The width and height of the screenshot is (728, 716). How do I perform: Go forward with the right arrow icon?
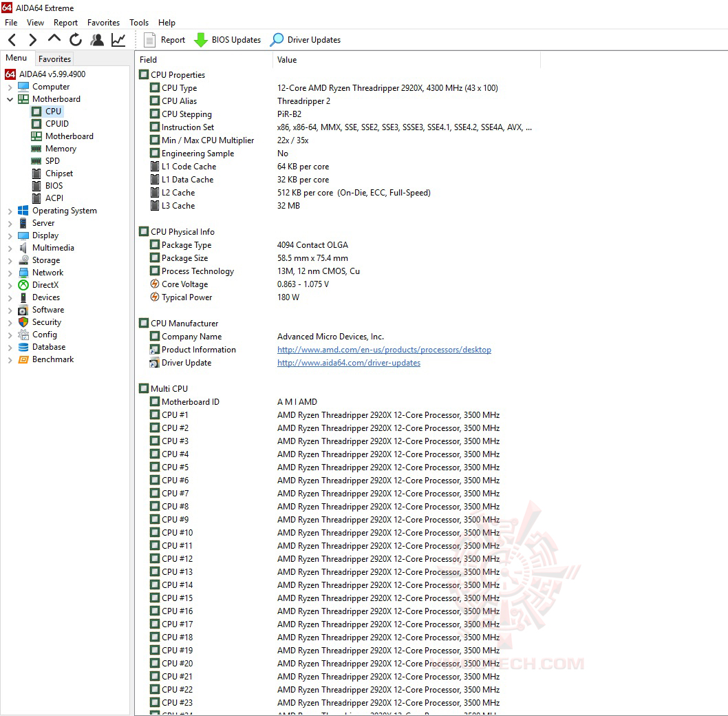coord(32,40)
